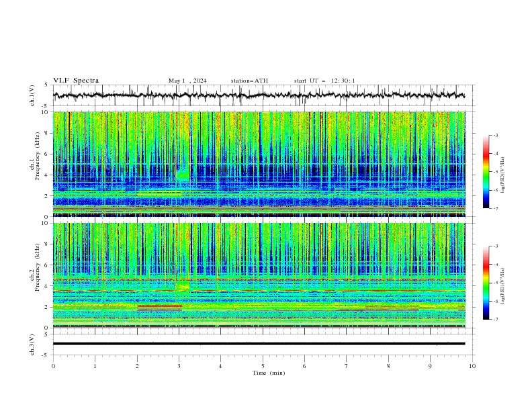Click the ch.1 "Frequency (kHz)" axis label

click(38, 156)
